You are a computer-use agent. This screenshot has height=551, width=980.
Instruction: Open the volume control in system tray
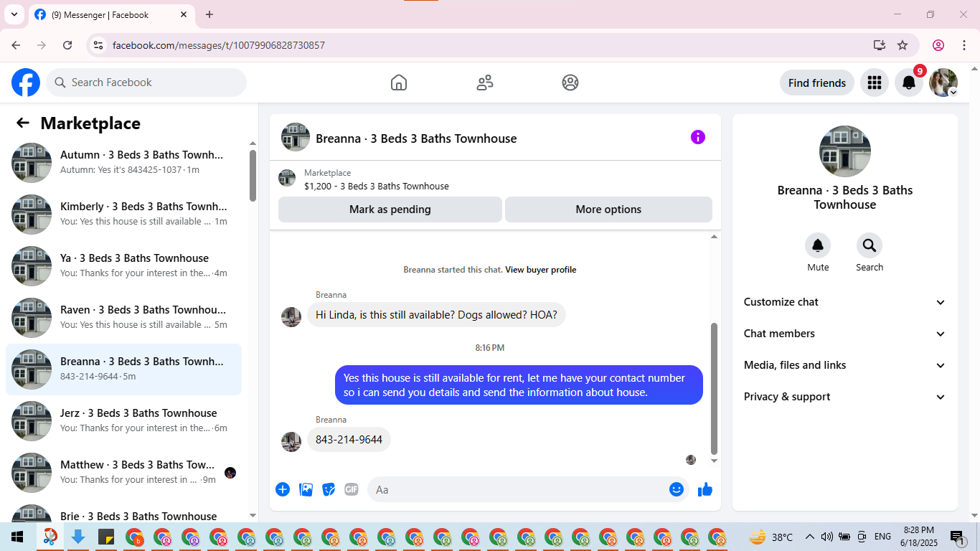tap(827, 537)
